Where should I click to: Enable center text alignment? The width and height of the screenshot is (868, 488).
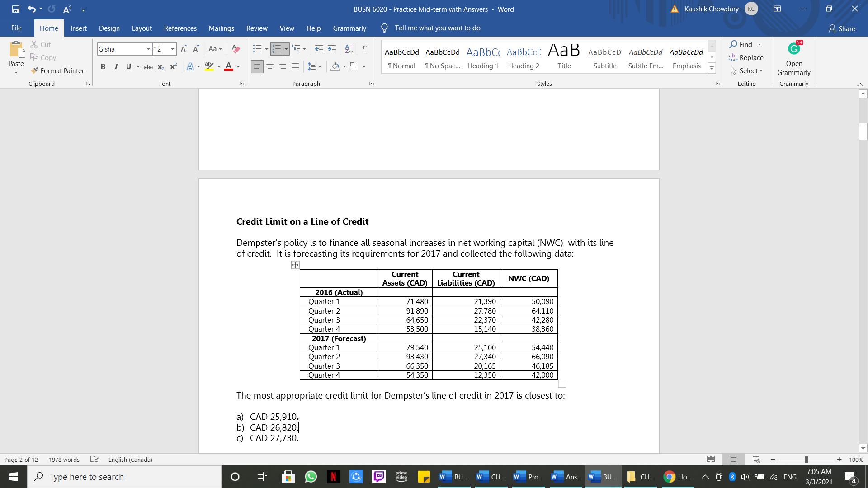[270, 66]
